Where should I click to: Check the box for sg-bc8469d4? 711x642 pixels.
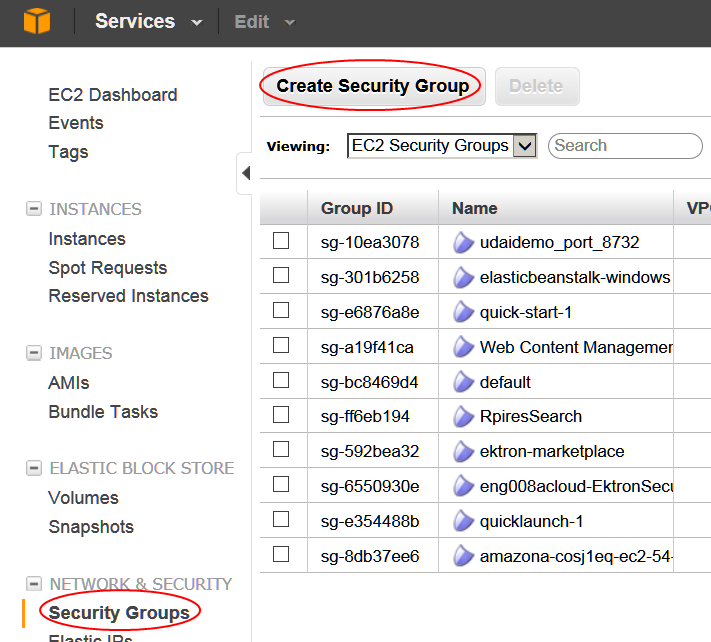pos(281,380)
